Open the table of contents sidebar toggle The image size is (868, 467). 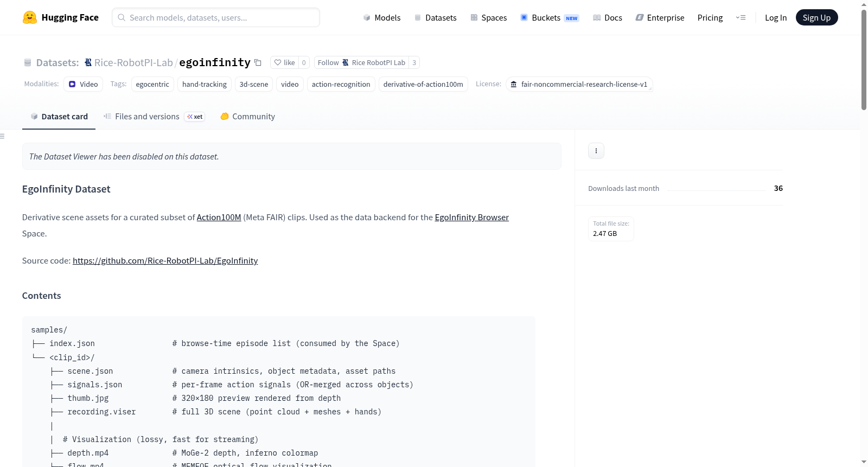click(2, 136)
